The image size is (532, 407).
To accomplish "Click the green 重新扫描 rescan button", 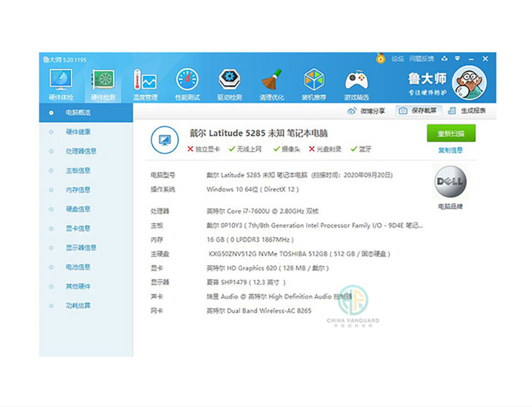I will (451, 133).
